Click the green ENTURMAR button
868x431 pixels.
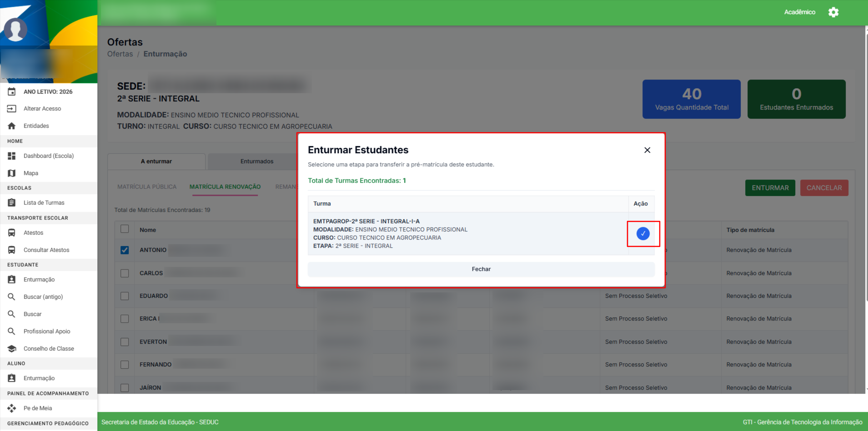click(x=770, y=188)
